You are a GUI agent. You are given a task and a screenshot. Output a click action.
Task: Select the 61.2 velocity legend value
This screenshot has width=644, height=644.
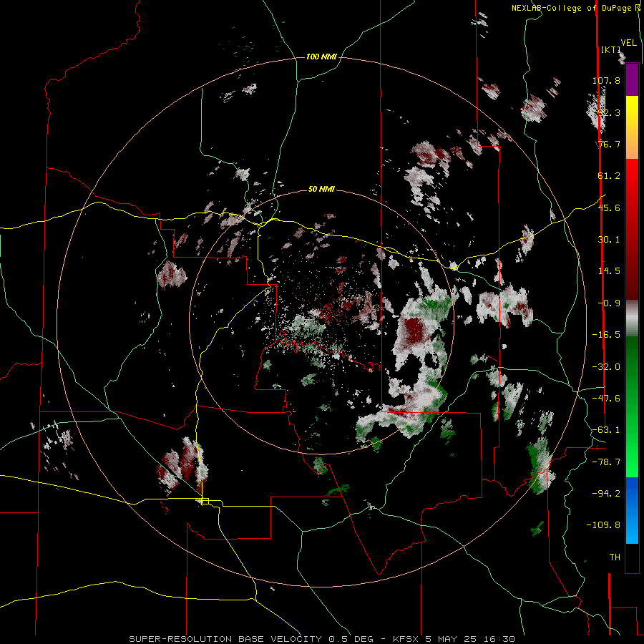click(609, 176)
